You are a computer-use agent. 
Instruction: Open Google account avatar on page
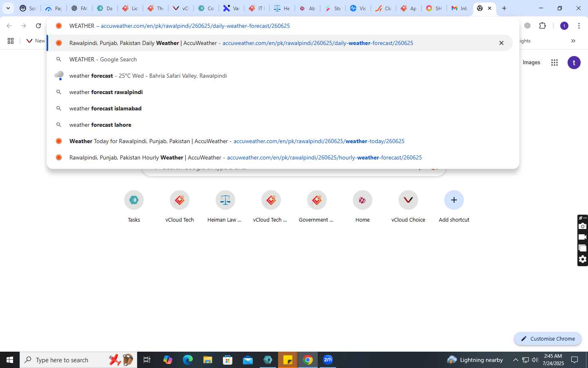pos(574,63)
